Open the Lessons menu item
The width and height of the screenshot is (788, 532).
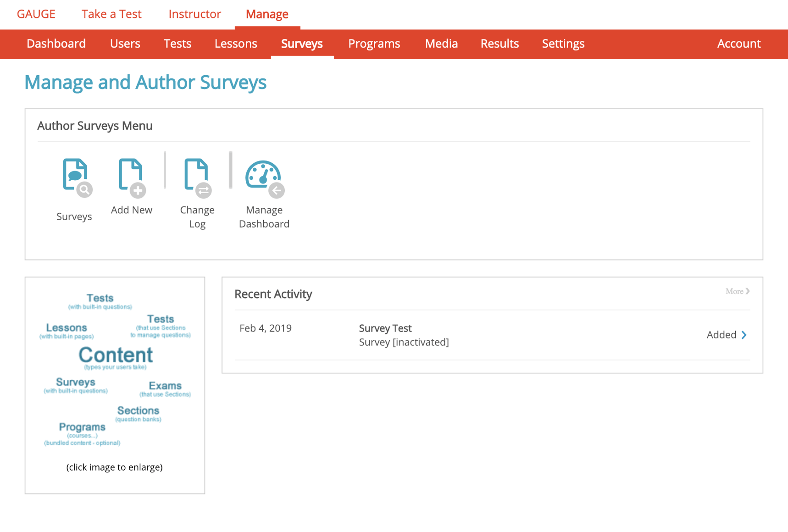coord(236,44)
